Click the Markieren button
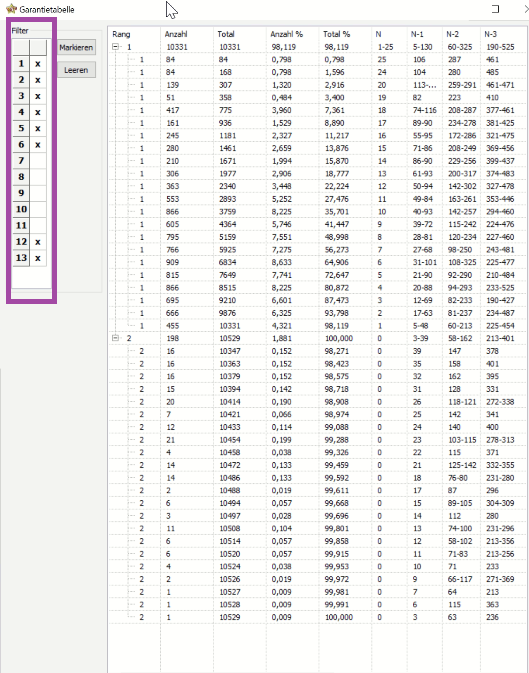This screenshot has height=673, width=529. (x=76, y=48)
